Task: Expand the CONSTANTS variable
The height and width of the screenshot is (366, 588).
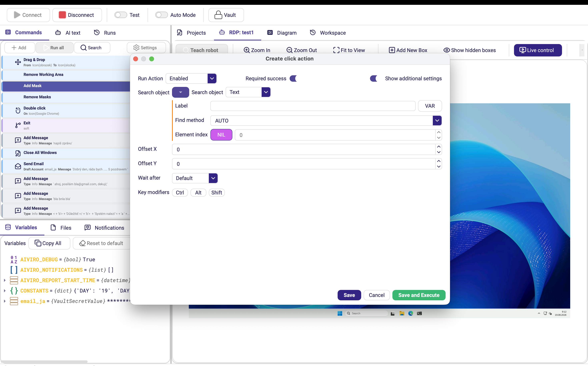Action: pos(5,291)
